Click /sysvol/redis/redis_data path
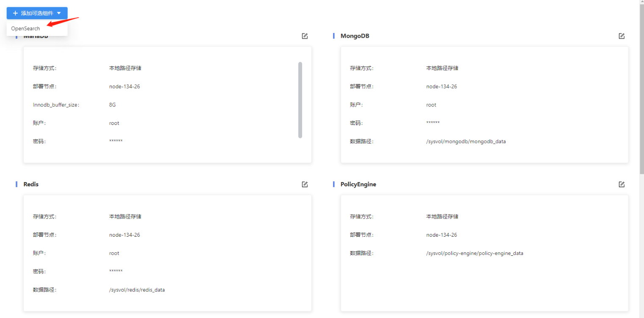This screenshot has height=318, width=644. point(137,290)
